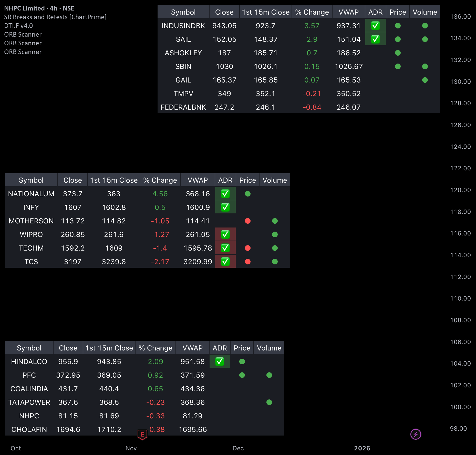The height and width of the screenshot is (455, 476).
Task: Click the COALINDIA symbol cell
Action: pyautogui.click(x=29, y=389)
